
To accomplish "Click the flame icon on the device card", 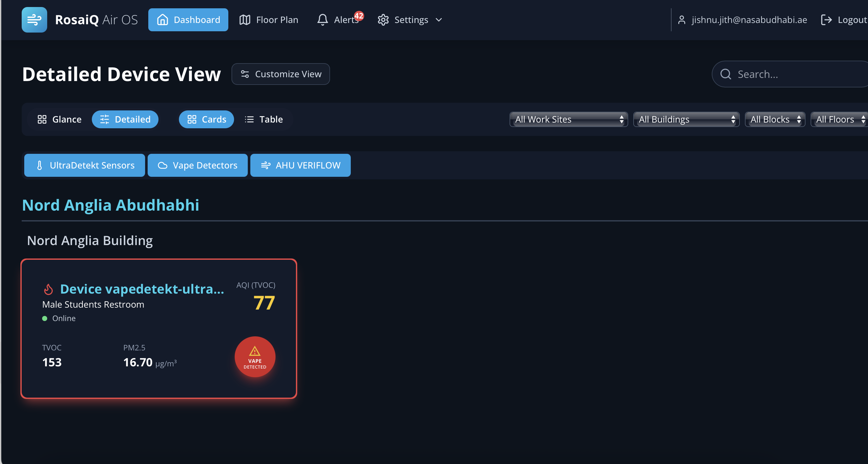I will [x=48, y=289].
